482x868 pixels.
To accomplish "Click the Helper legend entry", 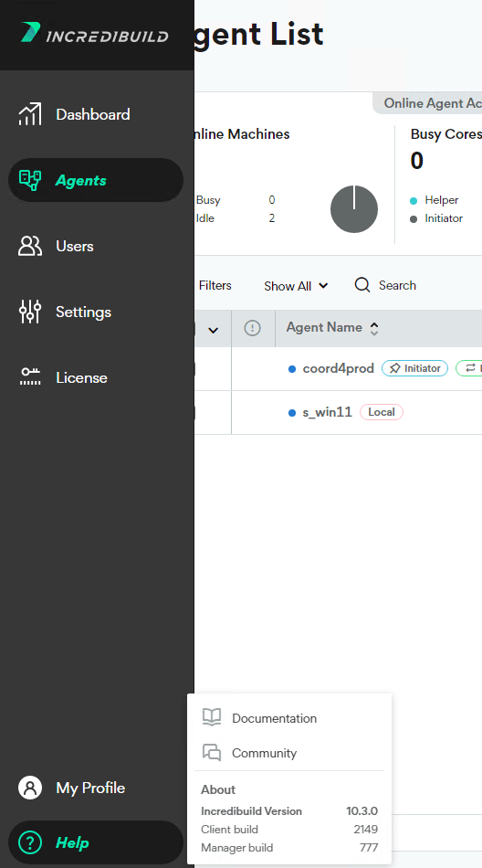I will click(435, 200).
